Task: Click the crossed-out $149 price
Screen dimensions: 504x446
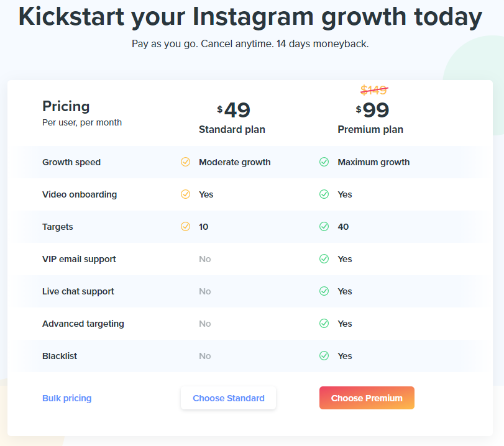Action: (374, 90)
